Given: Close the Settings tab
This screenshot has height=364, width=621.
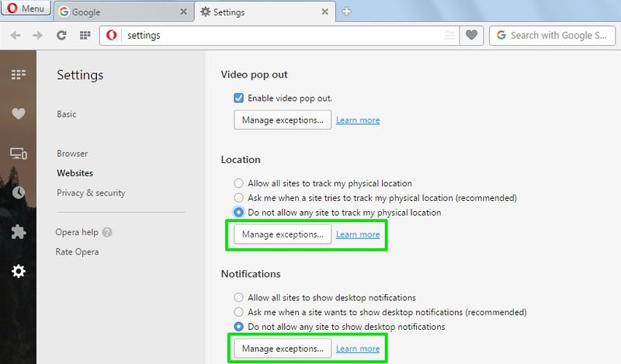Looking at the screenshot, I should pyautogui.click(x=324, y=12).
